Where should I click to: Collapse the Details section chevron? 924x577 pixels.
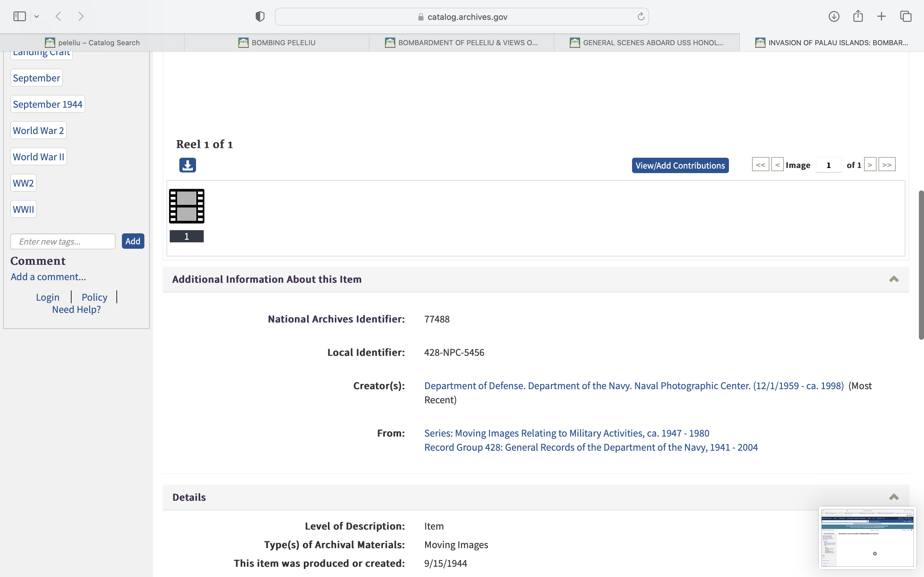tap(894, 497)
